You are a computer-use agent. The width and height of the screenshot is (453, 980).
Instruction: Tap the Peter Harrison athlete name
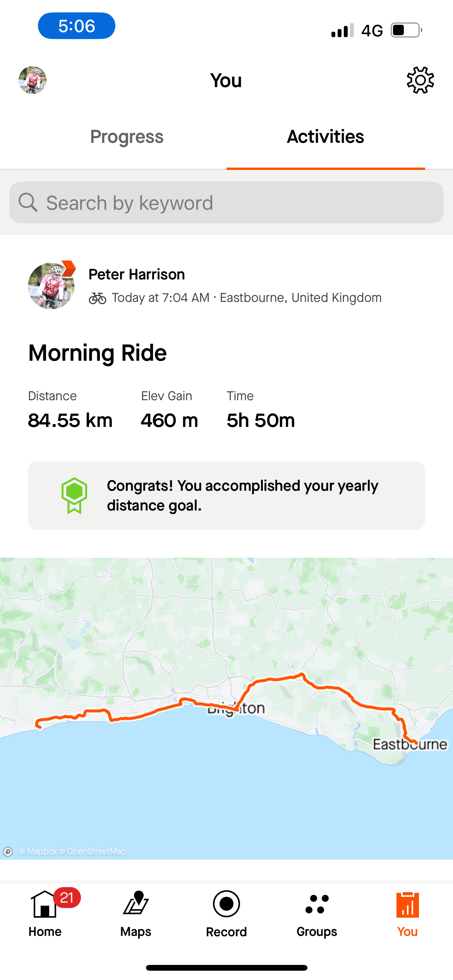click(x=137, y=274)
